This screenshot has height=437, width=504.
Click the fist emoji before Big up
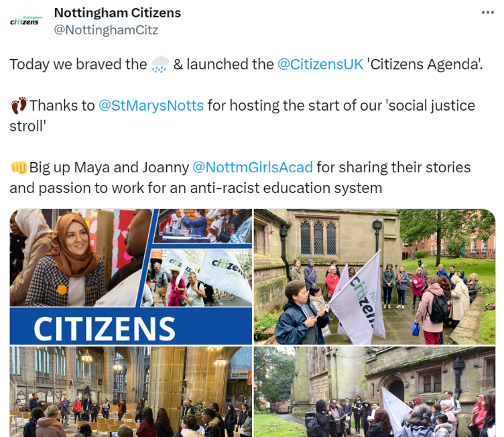click(19, 168)
